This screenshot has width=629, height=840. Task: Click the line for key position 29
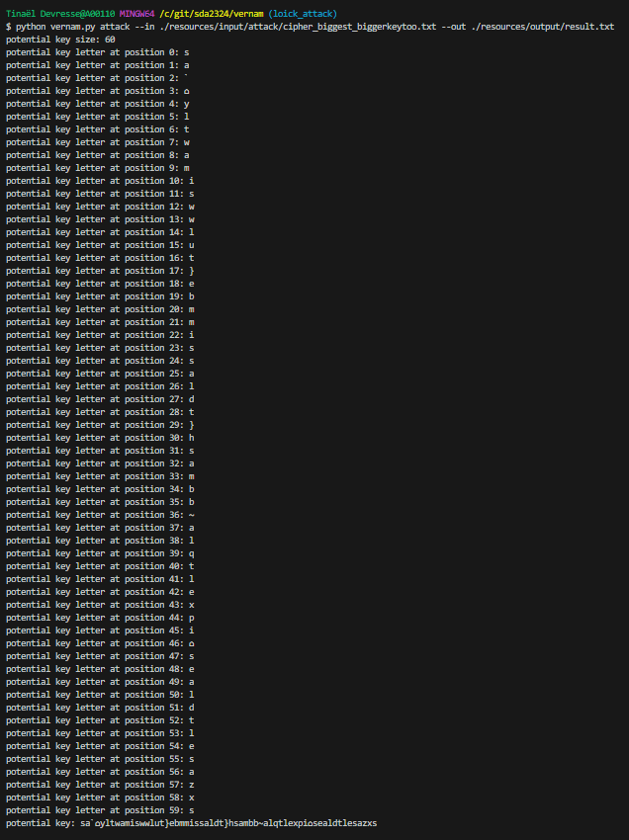pyautogui.click(x=100, y=425)
